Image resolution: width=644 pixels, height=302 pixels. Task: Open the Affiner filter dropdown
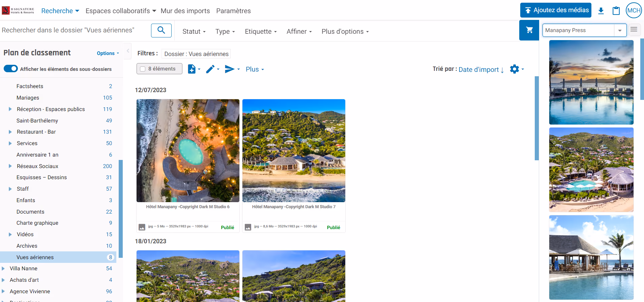[x=299, y=31]
